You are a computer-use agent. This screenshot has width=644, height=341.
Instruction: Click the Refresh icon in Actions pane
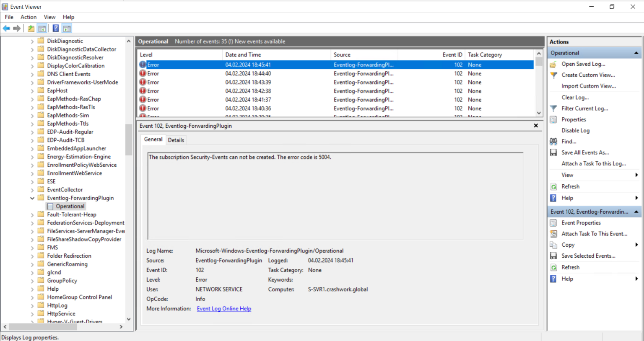click(554, 186)
